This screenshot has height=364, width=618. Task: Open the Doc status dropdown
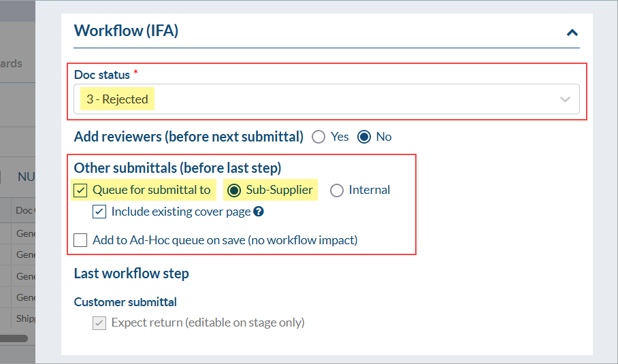327,99
